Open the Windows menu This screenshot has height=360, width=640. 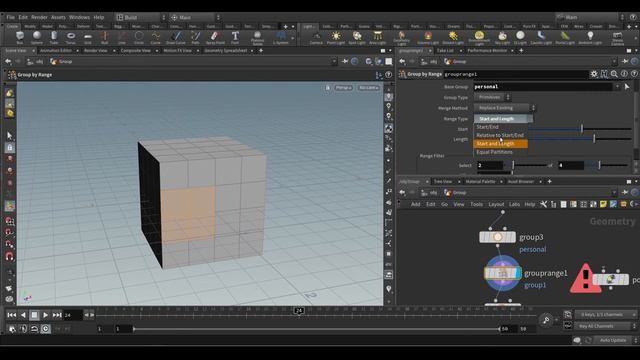click(x=79, y=17)
